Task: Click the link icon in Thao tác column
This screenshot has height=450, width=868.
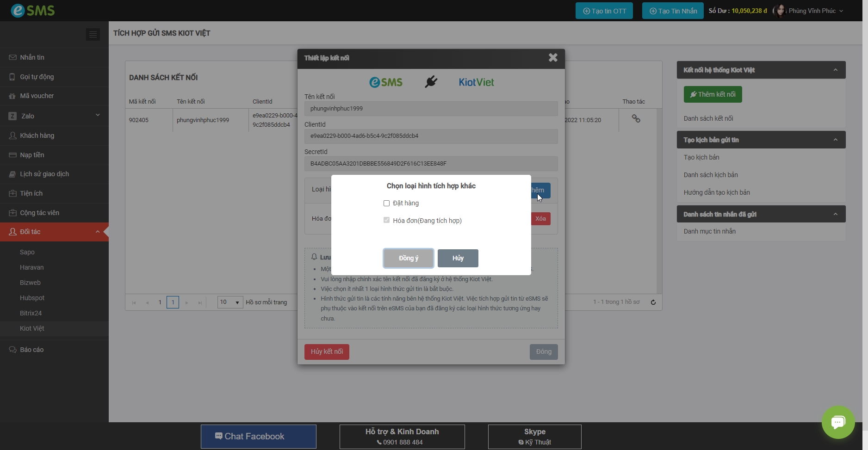Action: pos(636,119)
